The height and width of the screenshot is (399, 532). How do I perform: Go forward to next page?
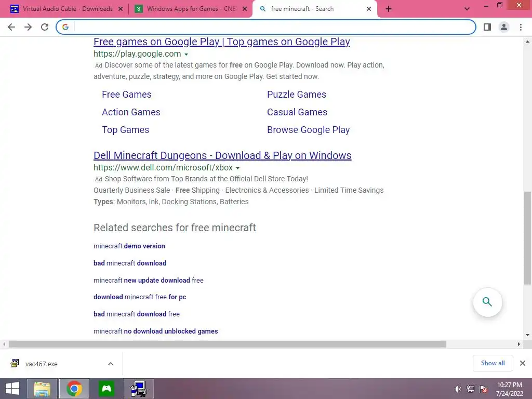pos(28,27)
